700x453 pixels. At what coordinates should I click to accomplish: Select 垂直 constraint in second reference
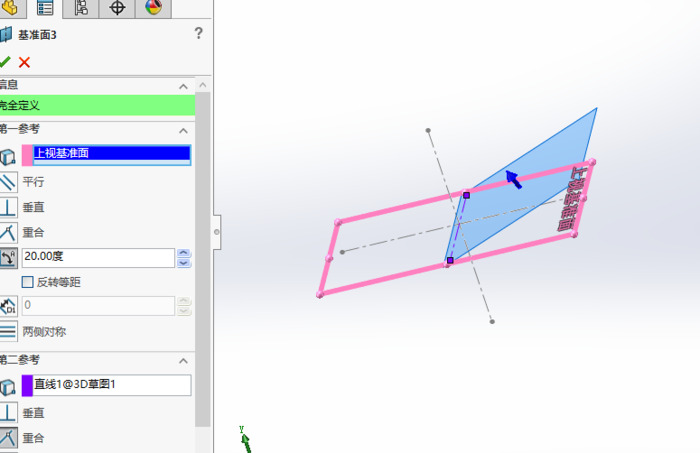pyautogui.click(x=8, y=412)
